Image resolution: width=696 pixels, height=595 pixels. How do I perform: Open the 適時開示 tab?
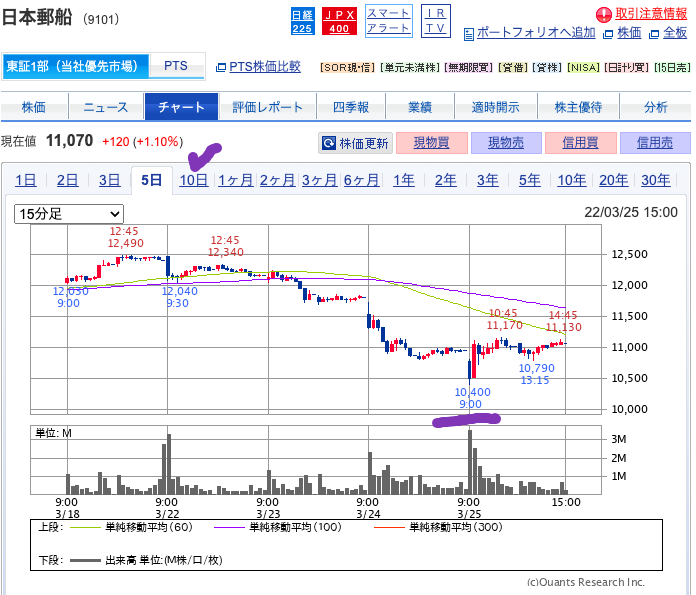(x=495, y=107)
